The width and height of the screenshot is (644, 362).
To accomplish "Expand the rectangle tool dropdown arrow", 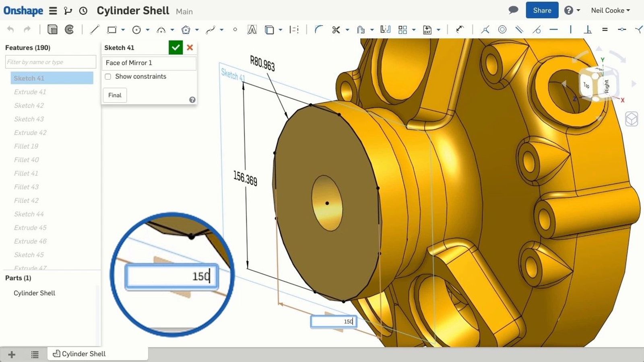I will 123,30.
